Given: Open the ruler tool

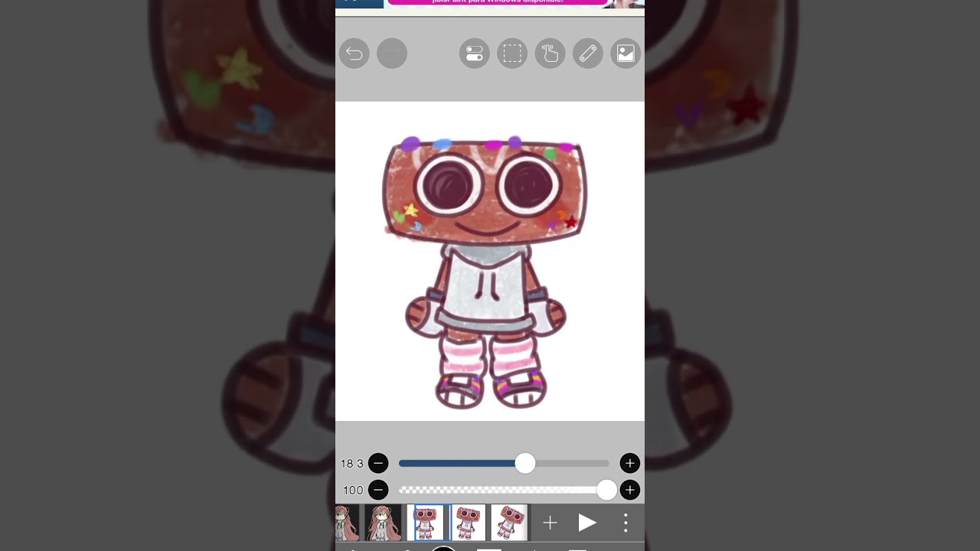Looking at the screenshot, I should (588, 54).
